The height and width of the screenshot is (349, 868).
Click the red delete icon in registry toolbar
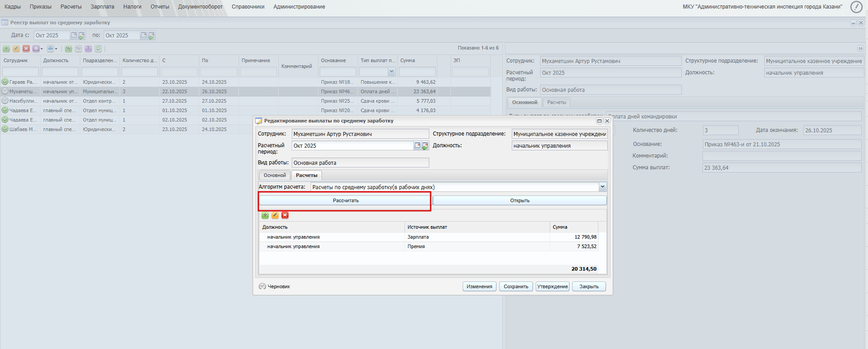click(26, 49)
